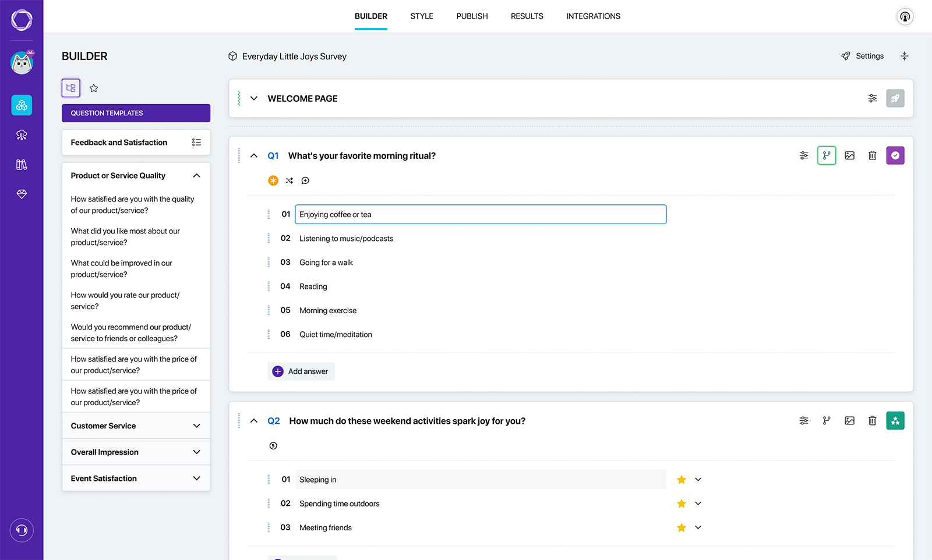This screenshot has height=560, width=932.
Task: Open Q2 settings sliders icon
Action: (x=804, y=421)
